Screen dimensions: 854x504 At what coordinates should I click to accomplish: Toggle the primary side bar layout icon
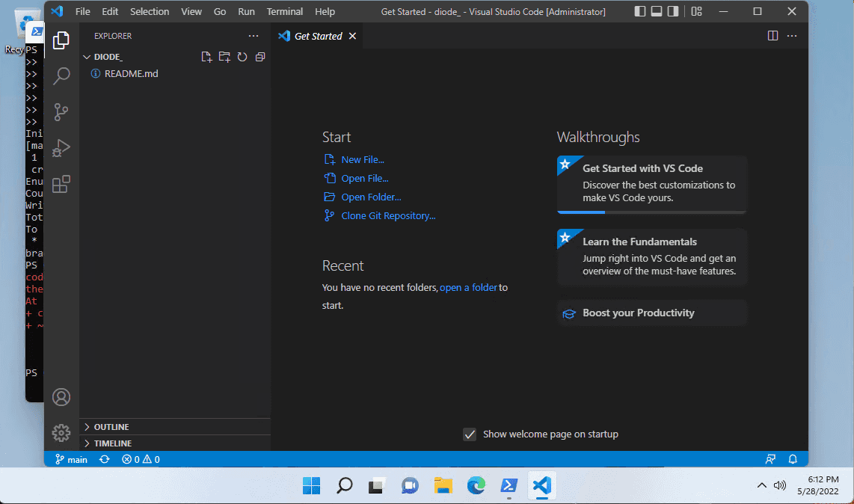tap(640, 11)
